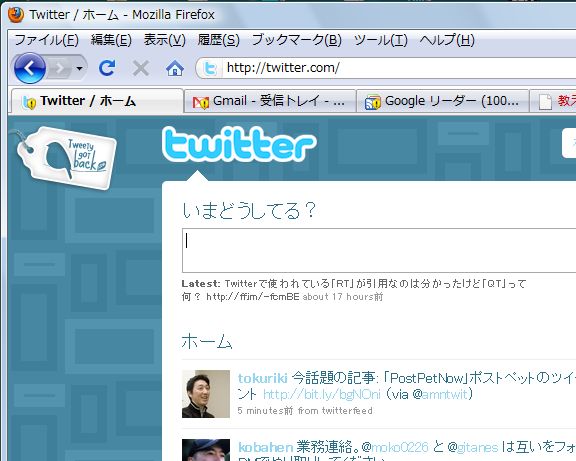Reload the page with the refresh icon

pos(107,68)
